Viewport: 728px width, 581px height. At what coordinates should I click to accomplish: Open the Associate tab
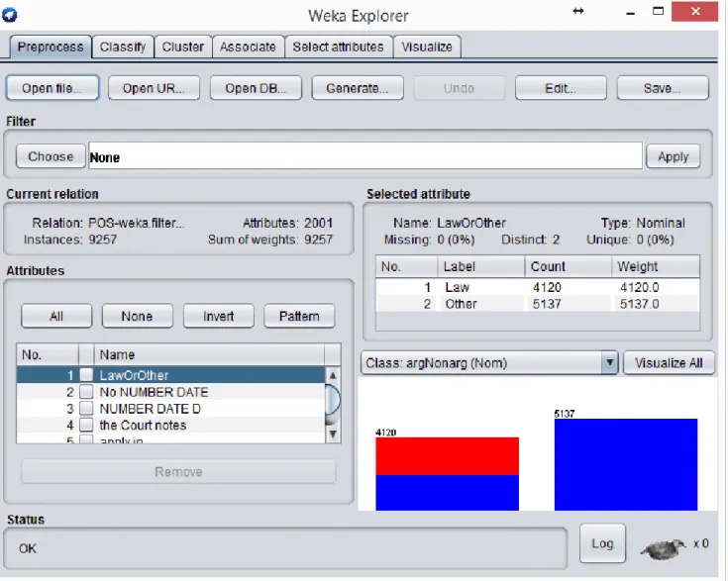(248, 47)
